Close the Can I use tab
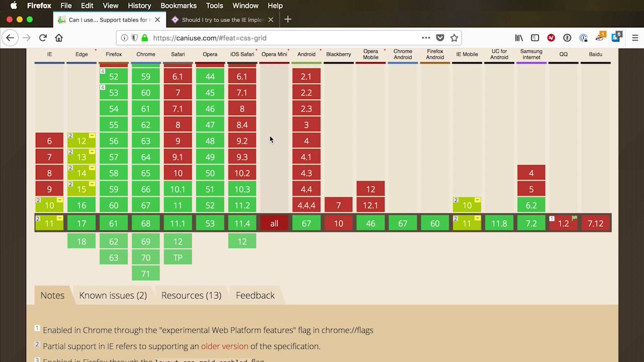This screenshot has width=644, height=362. click(x=157, y=20)
